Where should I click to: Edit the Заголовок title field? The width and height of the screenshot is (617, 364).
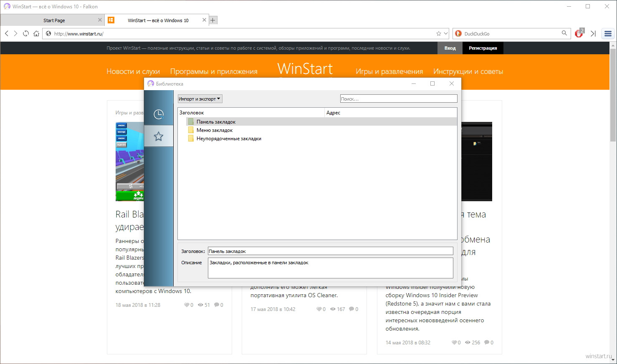pyautogui.click(x=330, y=251)
